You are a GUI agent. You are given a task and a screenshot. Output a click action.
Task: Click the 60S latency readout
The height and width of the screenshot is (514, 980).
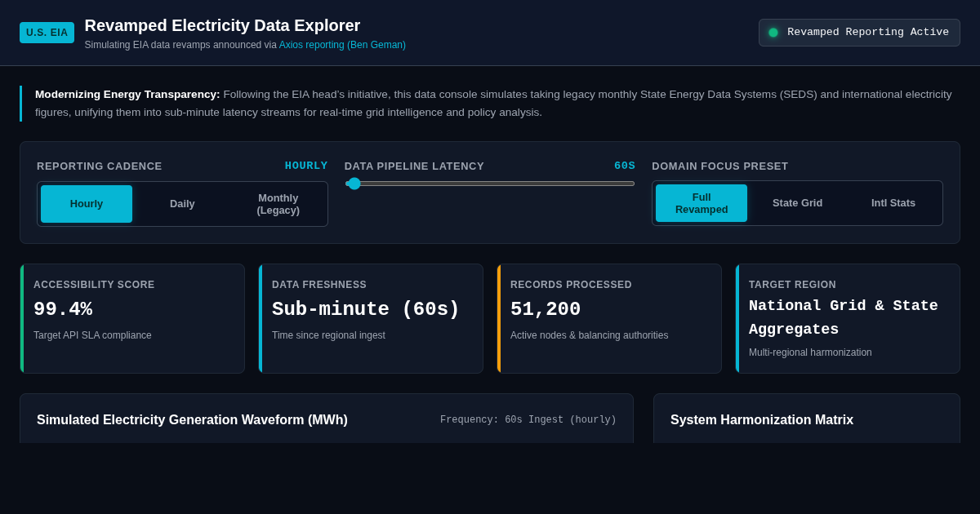point(625,166)
